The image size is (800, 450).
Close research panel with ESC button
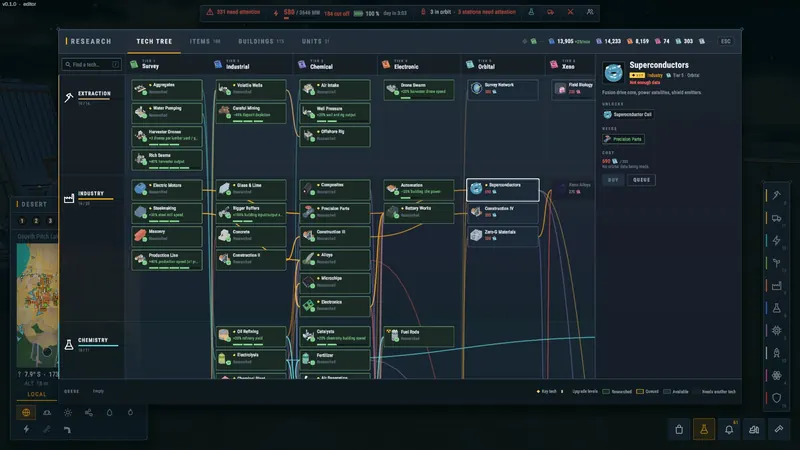(725, 41)
